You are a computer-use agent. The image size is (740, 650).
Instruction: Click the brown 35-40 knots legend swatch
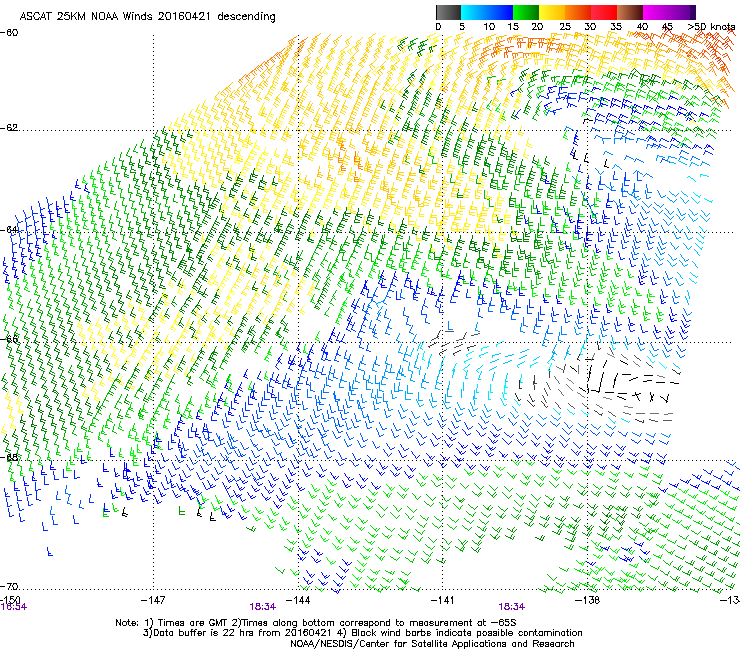coord(630,12)
